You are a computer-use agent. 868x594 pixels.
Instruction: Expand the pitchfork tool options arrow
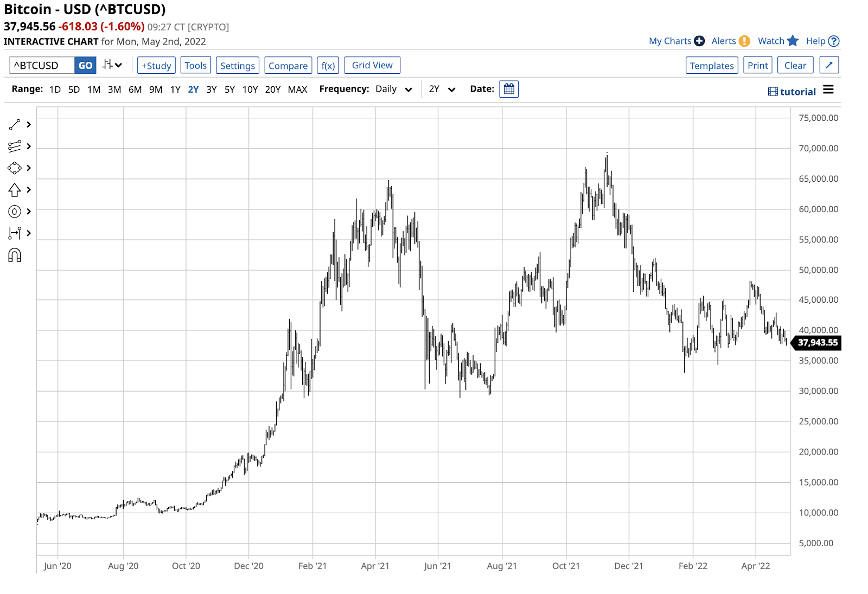[x=29, y=146]
